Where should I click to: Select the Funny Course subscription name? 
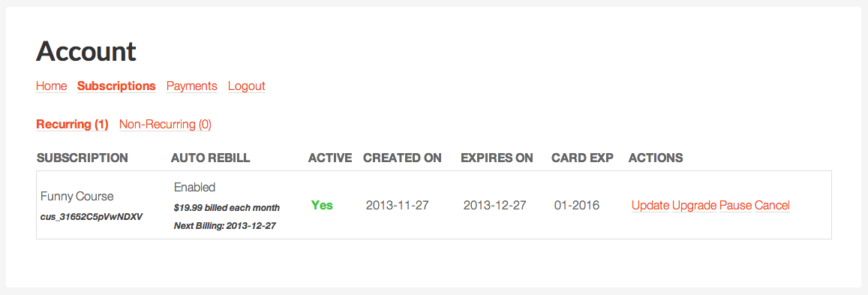point(77,197)
